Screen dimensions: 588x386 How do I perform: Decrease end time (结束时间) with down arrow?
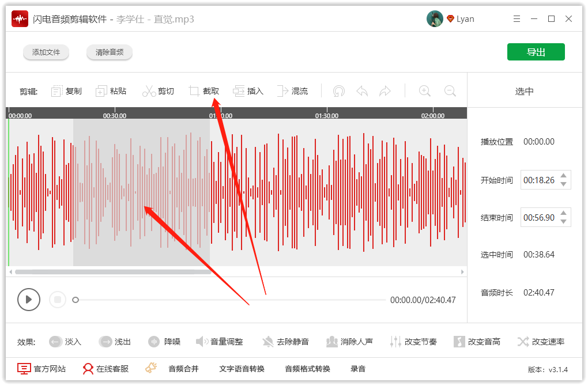[563, 221]
